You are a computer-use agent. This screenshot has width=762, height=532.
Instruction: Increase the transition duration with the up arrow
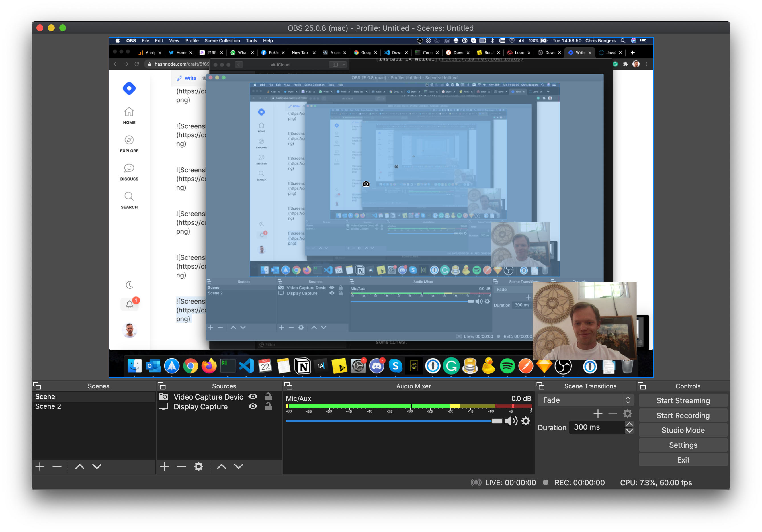(x=629, y=424)
